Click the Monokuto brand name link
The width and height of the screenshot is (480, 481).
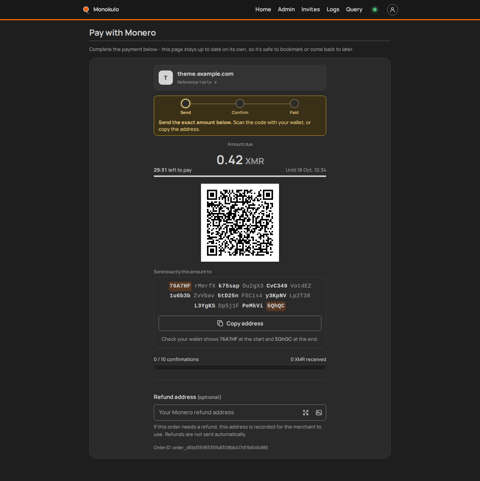[x=106, y=10]
